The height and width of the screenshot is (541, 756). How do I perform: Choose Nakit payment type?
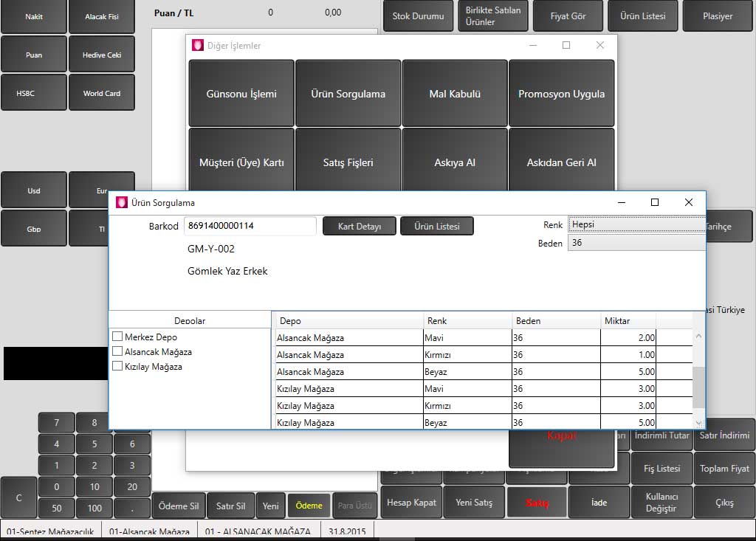click(x=34, y=16)
